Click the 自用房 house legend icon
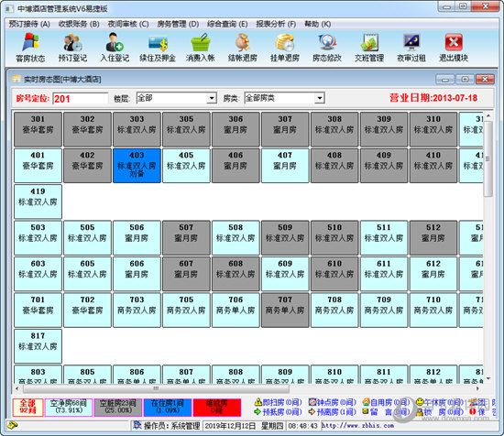504x436 pixels. click(x=366, y=402)
